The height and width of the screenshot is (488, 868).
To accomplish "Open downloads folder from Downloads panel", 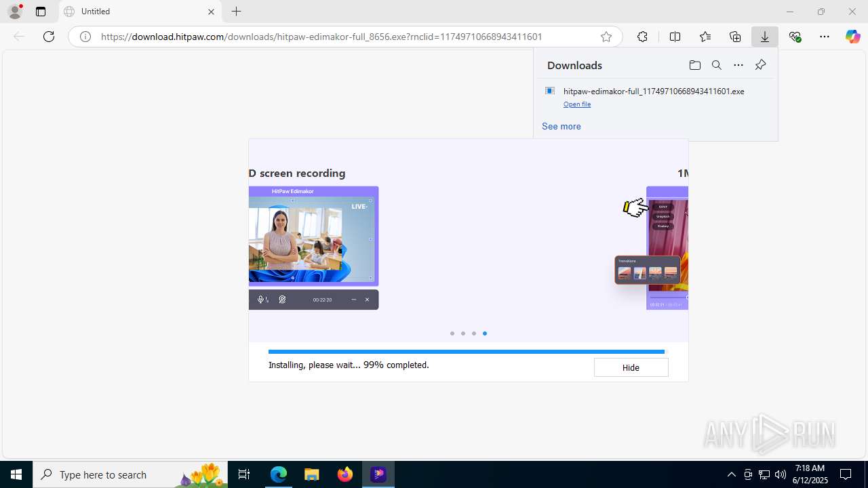I will click(x=694, y=65).
